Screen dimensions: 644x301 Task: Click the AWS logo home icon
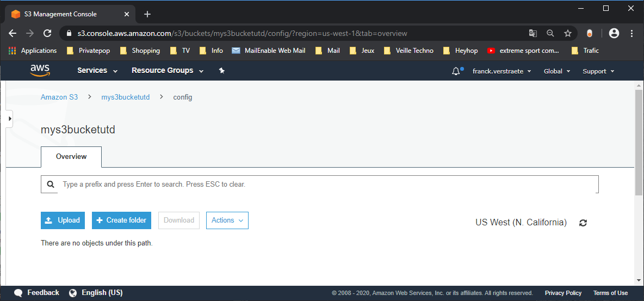point(40,70)
